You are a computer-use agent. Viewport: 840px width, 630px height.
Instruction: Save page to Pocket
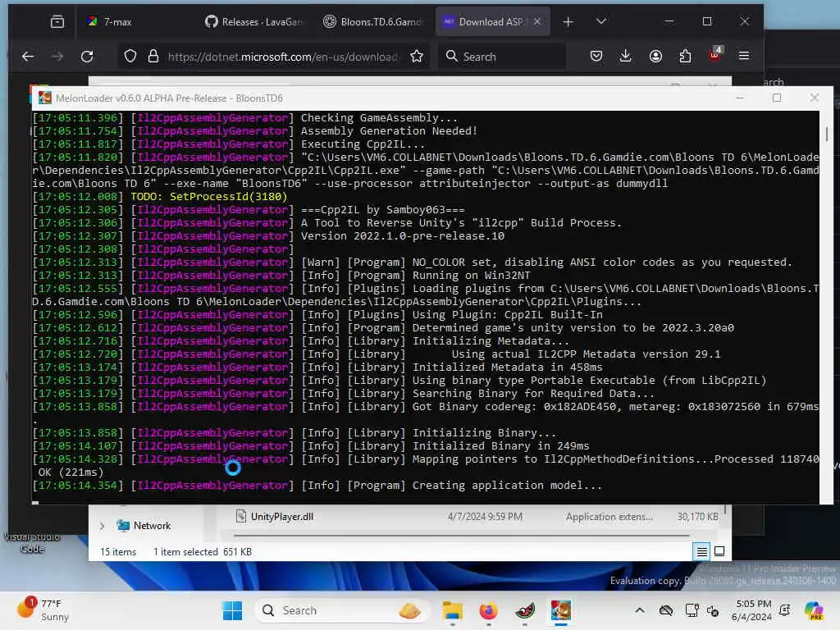(596, 57)
